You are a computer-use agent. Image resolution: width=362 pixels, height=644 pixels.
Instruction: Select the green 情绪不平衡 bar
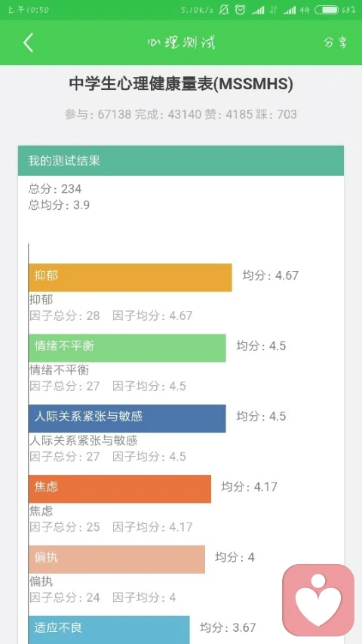[127, 348]
